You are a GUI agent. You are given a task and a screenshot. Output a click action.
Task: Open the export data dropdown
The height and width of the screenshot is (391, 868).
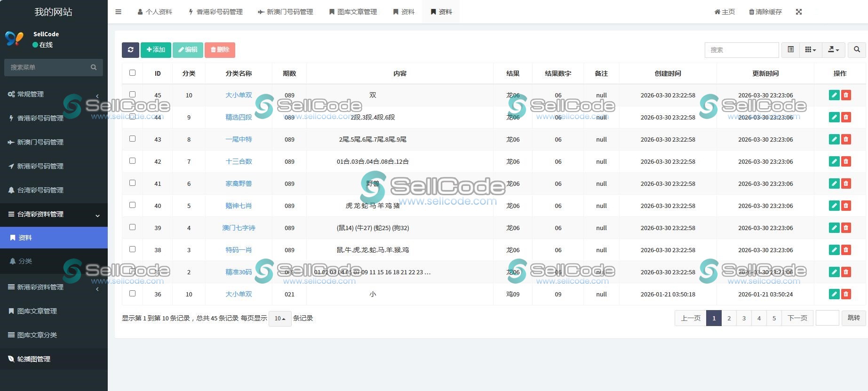834,50
